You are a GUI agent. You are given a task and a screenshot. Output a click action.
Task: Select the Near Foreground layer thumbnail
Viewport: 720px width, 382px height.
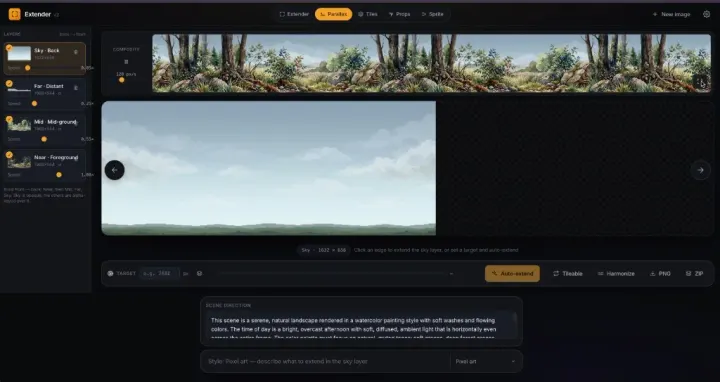tap(19, 160)
